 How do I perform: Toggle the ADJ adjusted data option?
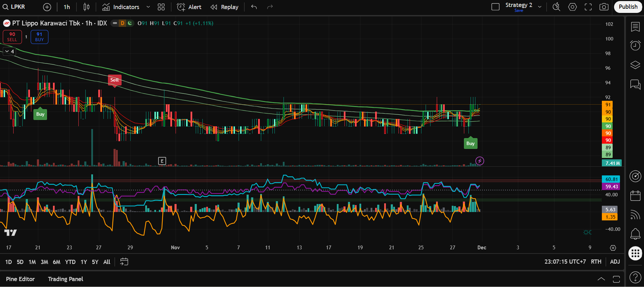click(x=615, y=262)
